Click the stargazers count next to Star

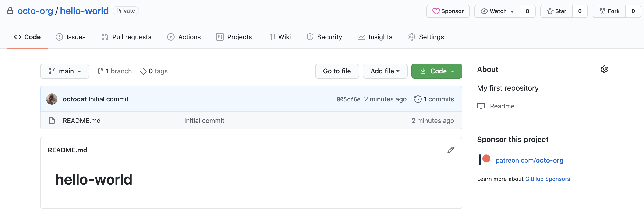click(x=580, y=11)
